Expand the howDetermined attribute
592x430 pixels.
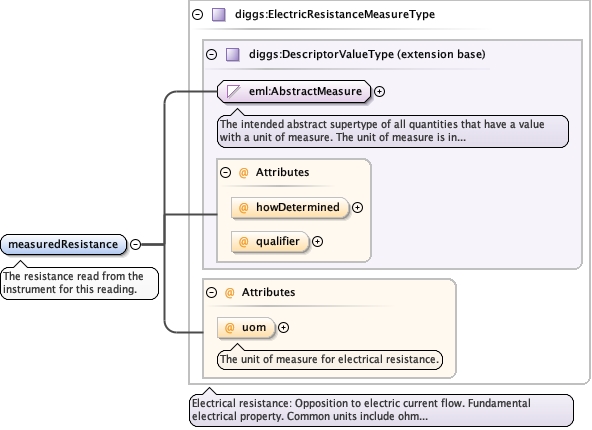(x=357, y=207)
